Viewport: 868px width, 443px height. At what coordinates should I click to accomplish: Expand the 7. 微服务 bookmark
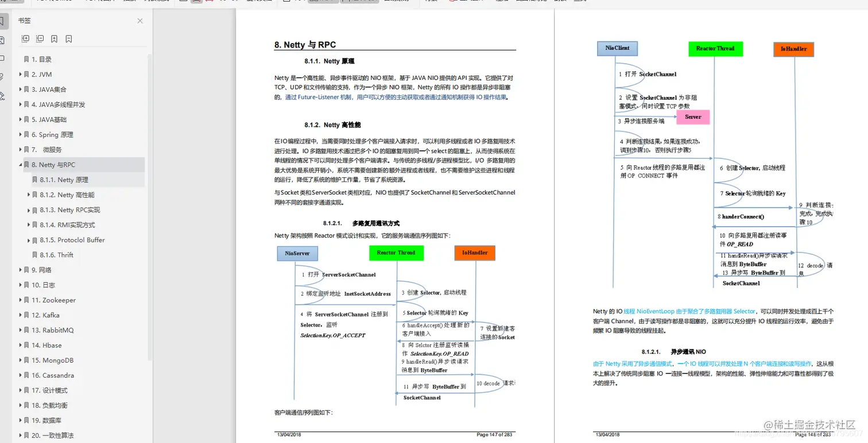[20, 150]
